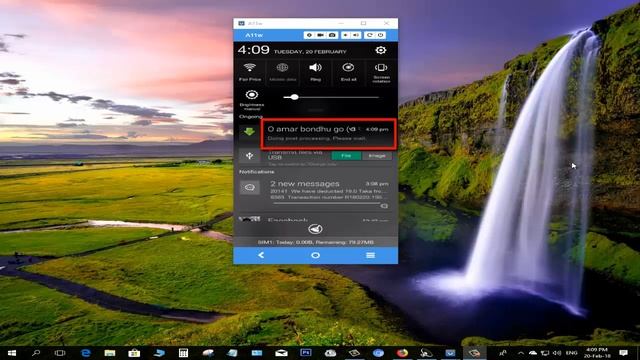Image resolution: width=640 pixels, height=360 pixels.
Task: Toggle the Screen rotation tile
Action: click(381, 73)
